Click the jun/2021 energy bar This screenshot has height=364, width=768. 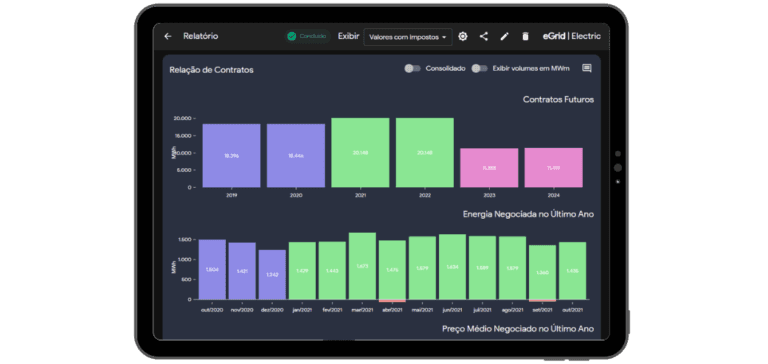tap(453, 267)
